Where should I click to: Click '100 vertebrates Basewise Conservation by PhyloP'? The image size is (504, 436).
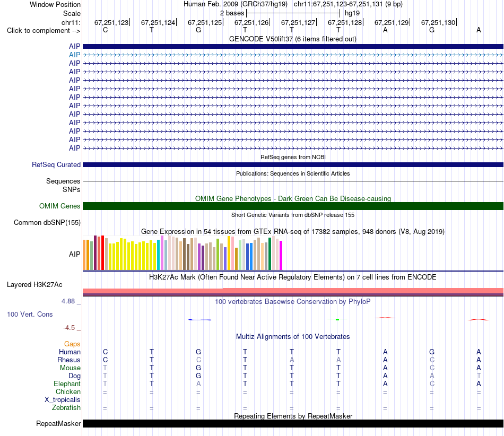coord(292,302)
